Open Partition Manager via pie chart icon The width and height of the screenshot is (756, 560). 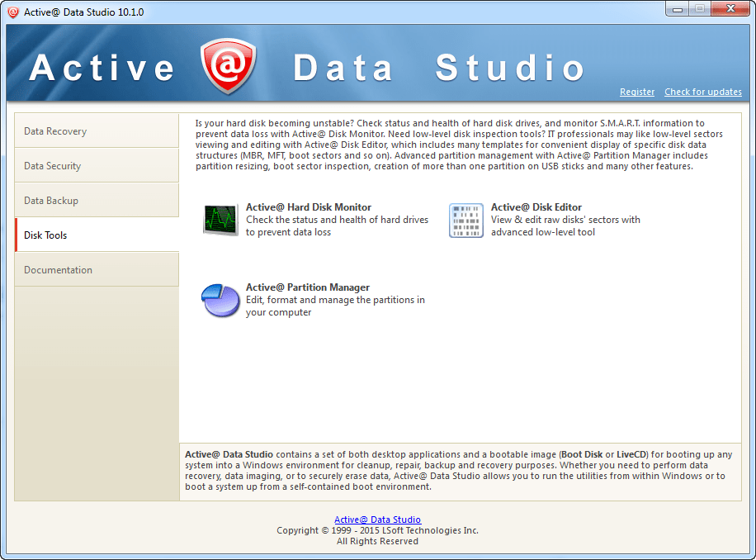(220, 300)
